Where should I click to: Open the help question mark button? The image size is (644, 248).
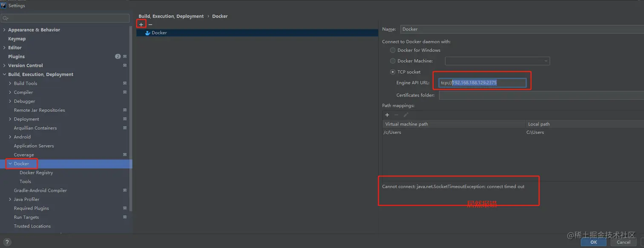[7, 242]
